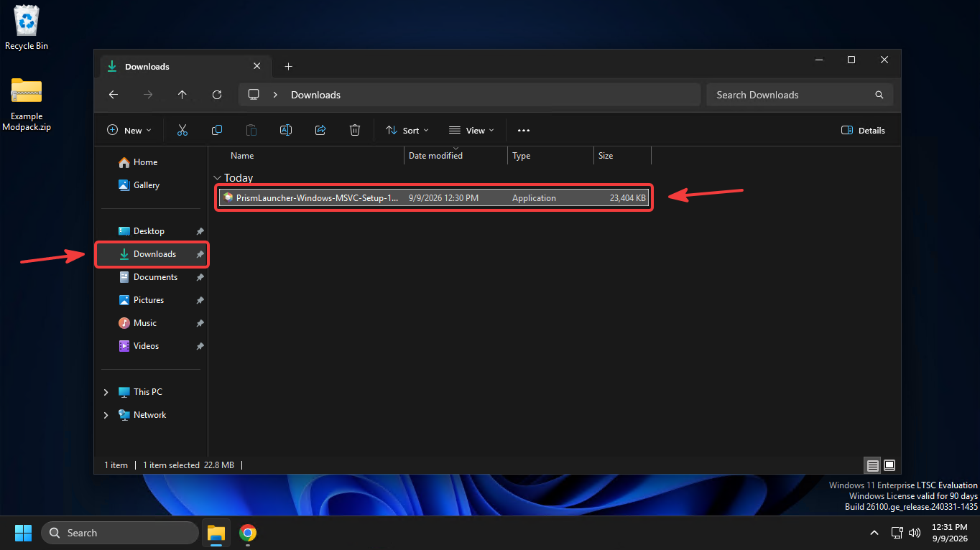Open the Sort dropdown
Screen dimensions: 980x550
pyautogui.click(x=407, y=130)
